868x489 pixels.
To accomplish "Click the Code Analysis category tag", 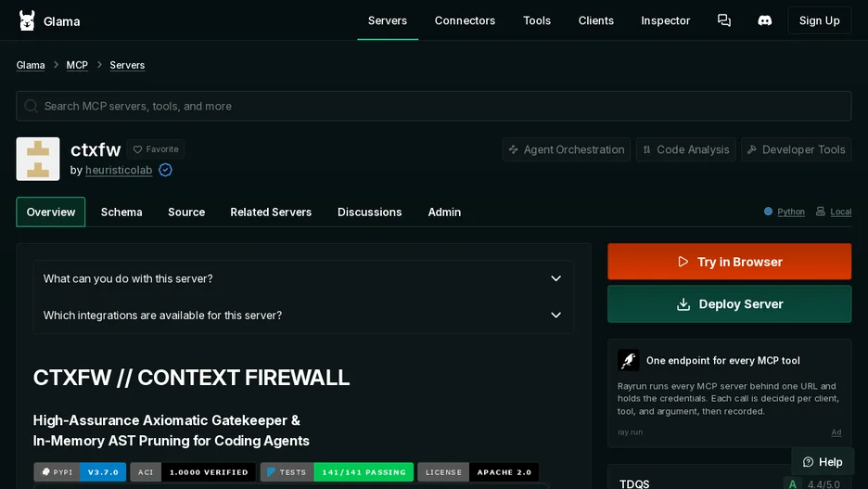I will (686, 149).
